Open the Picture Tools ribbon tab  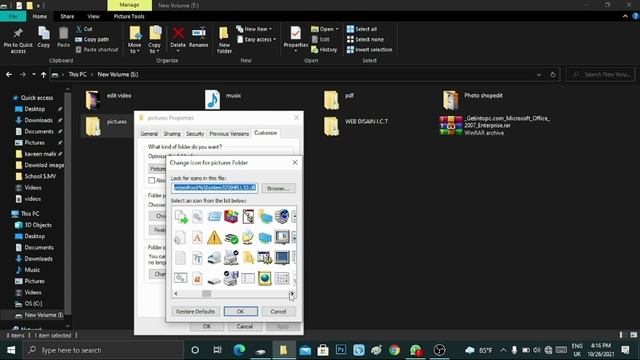click(129, 16)
